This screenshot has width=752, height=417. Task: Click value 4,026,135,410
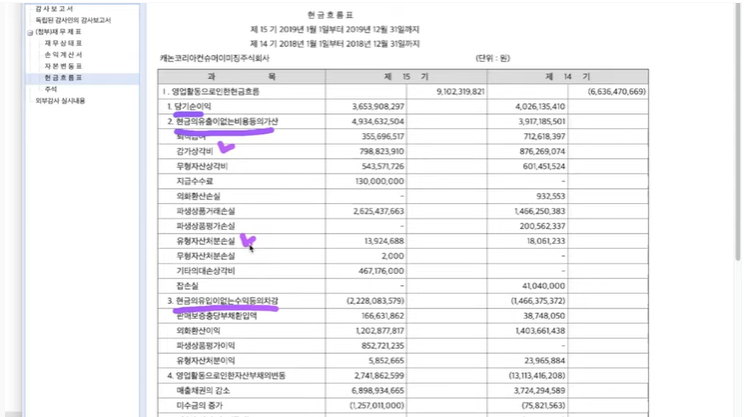click(x=540, y=107)
